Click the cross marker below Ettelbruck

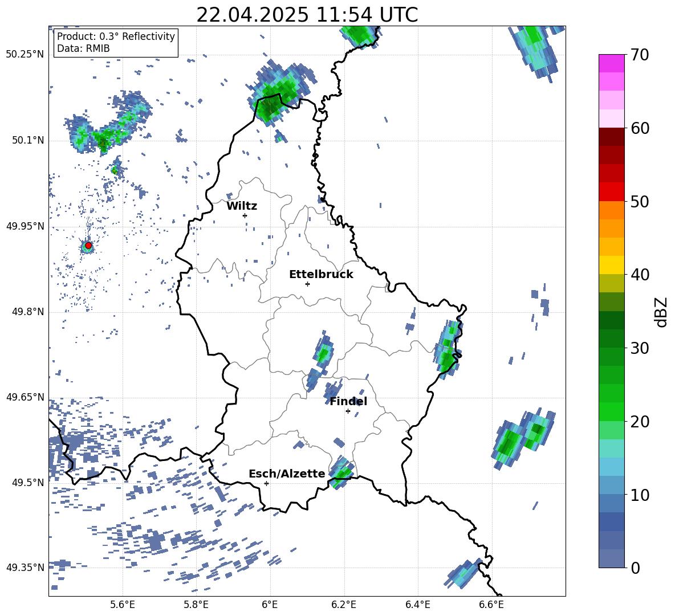(x=307, y=284)
